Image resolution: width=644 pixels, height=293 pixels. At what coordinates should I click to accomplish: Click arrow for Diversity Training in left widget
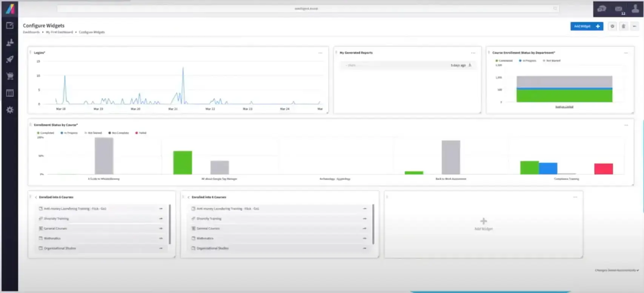161,219
